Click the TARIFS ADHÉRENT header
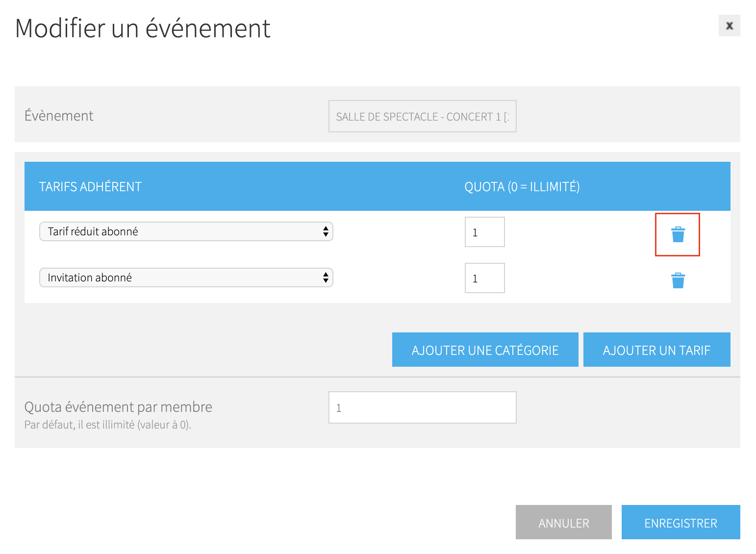The width and height of the screenshot is (756, 554). click(90, 186)
